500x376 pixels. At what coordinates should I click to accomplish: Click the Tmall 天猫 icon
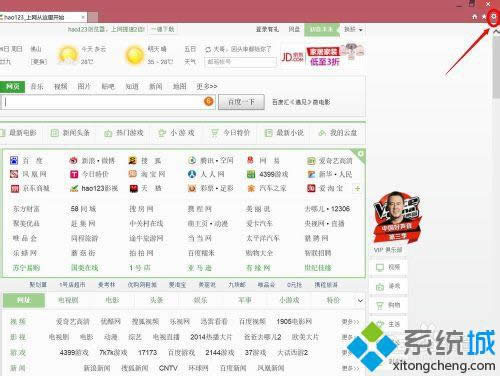pos(133,188)
